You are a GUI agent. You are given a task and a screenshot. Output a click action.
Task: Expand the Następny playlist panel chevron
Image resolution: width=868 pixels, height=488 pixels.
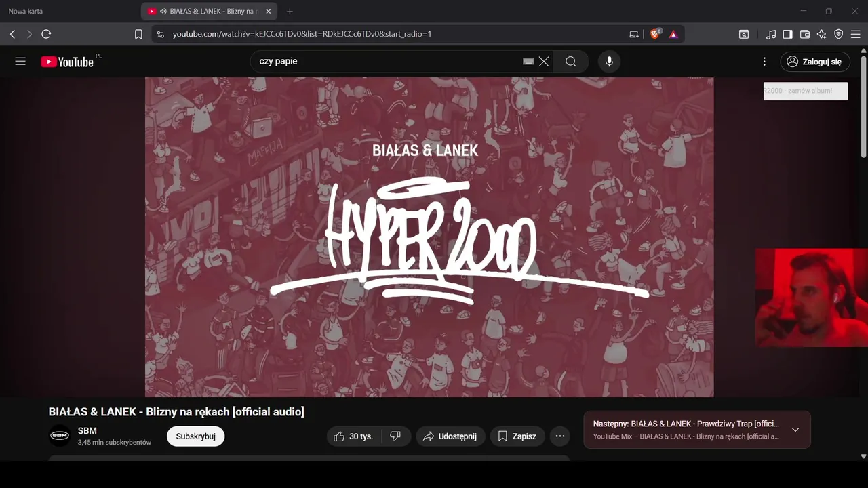coord(795,430)
